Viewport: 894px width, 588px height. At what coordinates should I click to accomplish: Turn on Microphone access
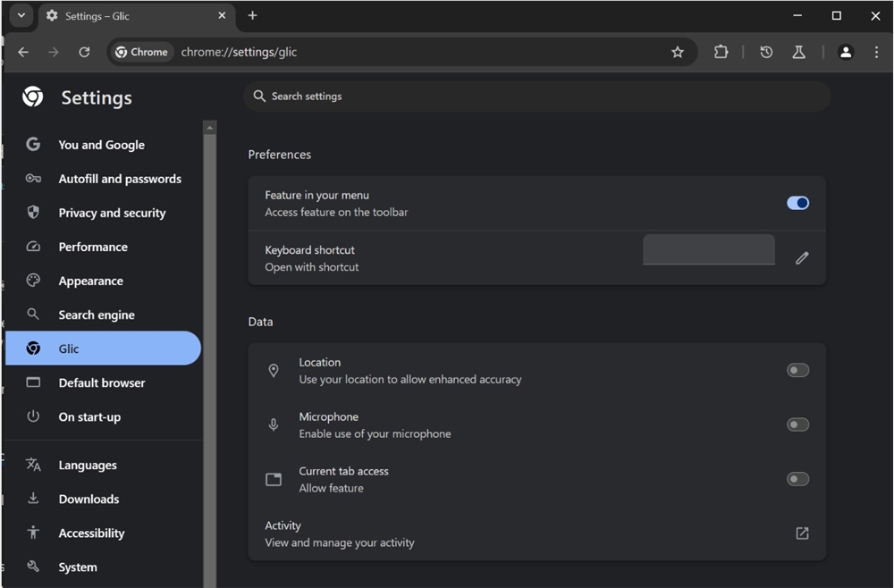(x=797, y=424)
